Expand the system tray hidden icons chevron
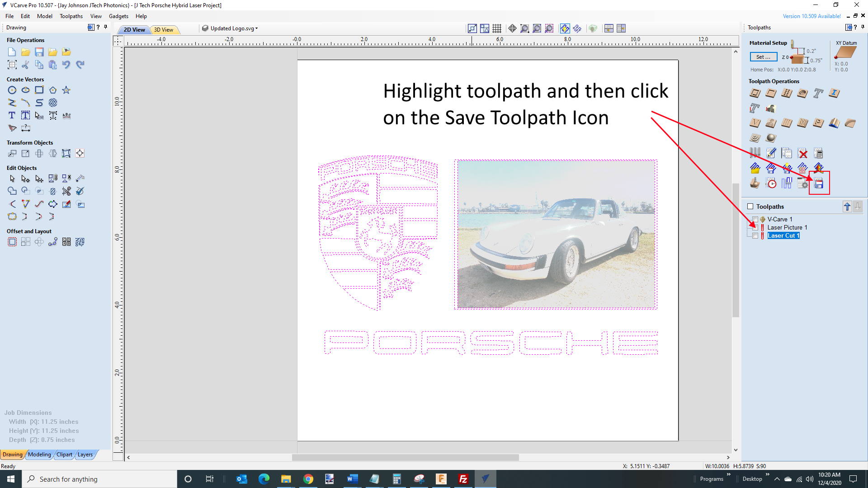The width and height of the screenshot is (868, 488). [x=777, y=479]
